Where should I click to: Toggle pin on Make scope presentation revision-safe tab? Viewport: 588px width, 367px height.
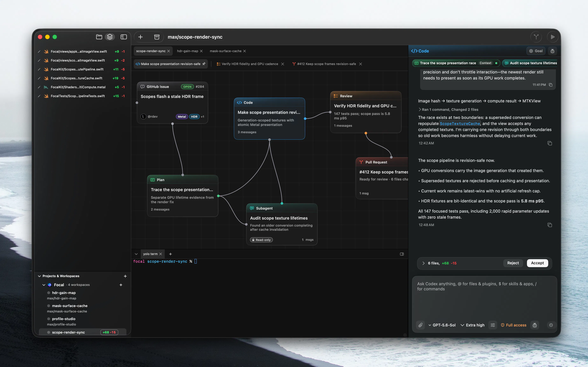[204, 64]
